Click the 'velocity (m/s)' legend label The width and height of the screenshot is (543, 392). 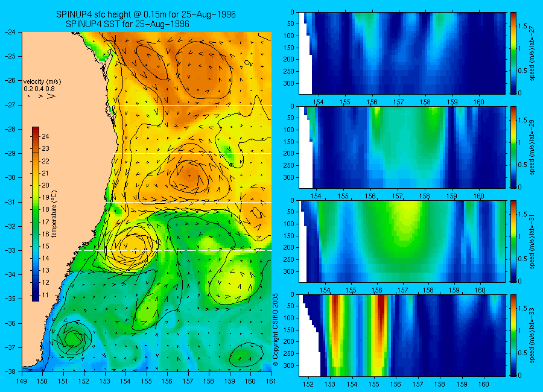tap(42, 82)
